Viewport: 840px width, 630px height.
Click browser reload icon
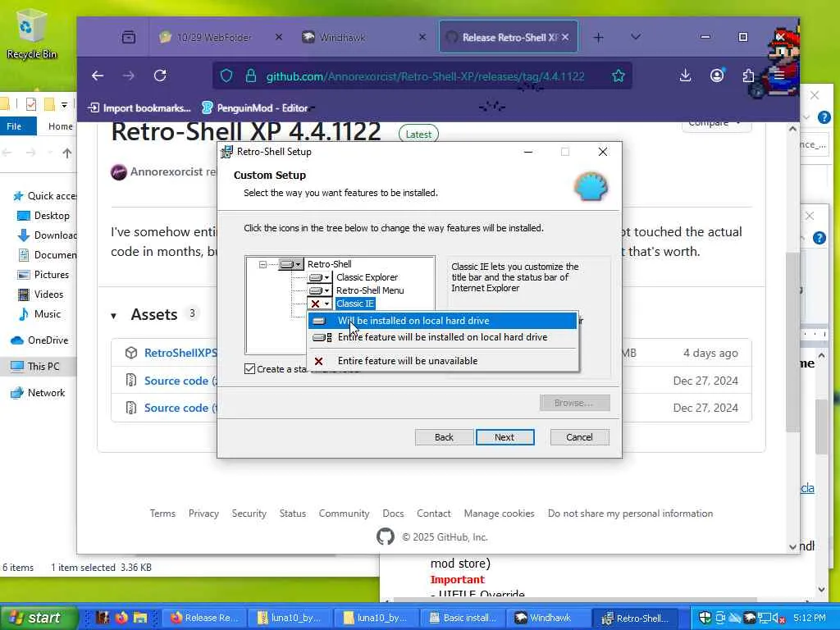click(x=160, y=76)
